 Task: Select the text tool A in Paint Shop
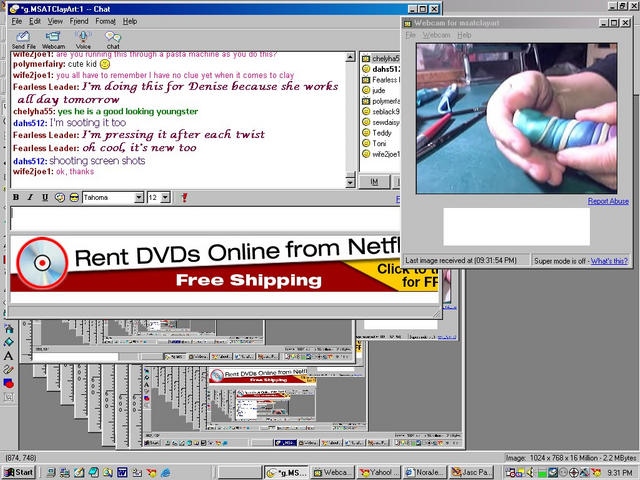pyautogui.click(x=8, y=356)
